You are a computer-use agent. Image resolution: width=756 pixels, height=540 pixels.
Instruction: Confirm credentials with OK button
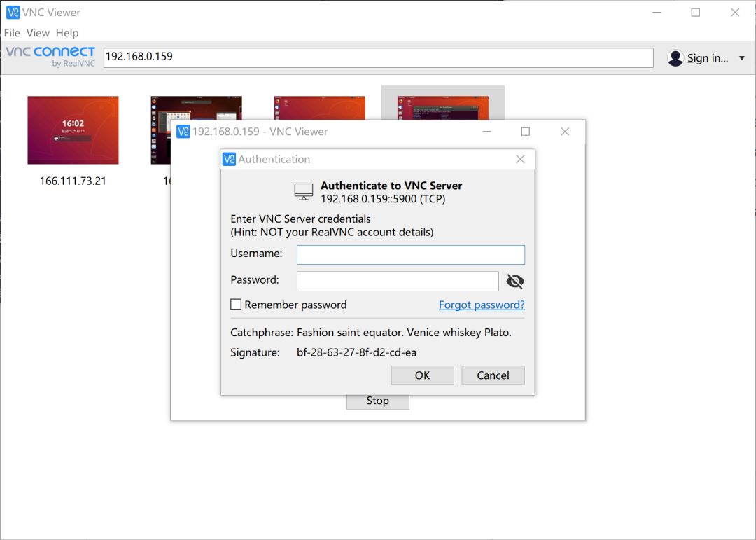pyautogui.click(x=422, y=375)
